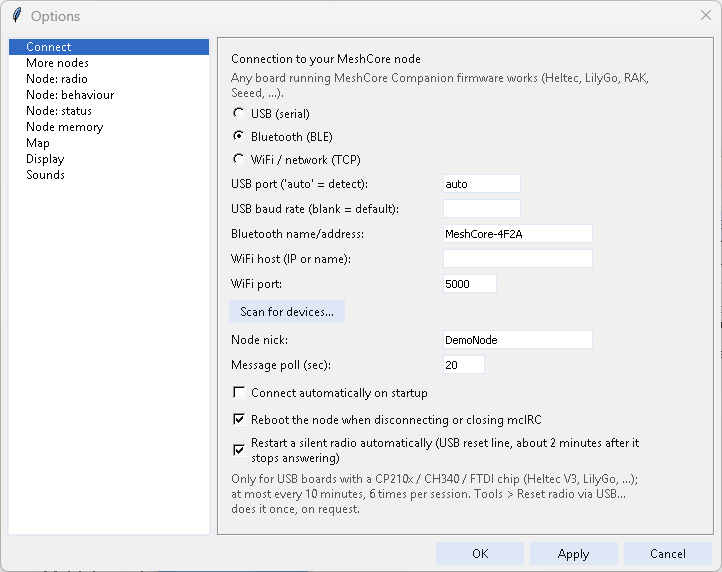This screenshot has width=722, height=572.
Task: Click the 'USB baud rate (blank = default):' label
Action: coord(315,209)
